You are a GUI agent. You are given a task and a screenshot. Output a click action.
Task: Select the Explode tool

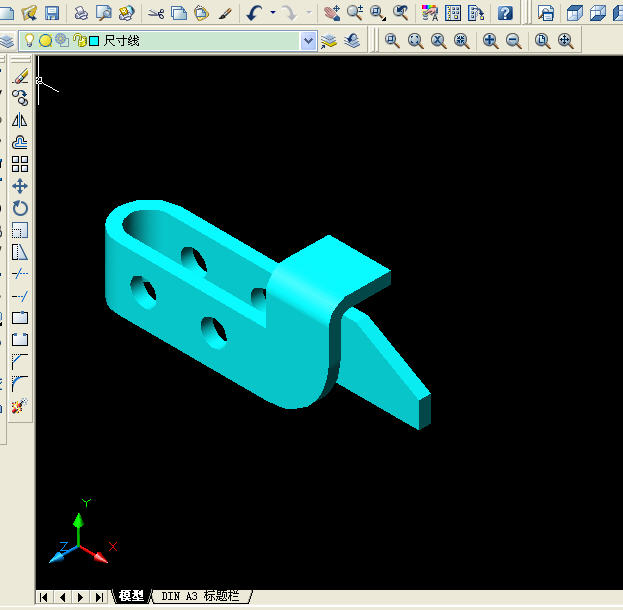click(x=20, y=406)
